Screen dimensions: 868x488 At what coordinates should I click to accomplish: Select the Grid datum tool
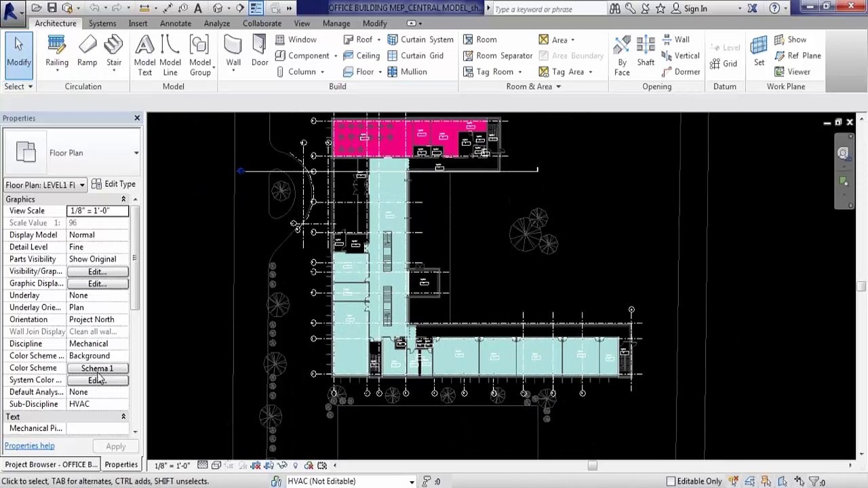pos(724,64)
